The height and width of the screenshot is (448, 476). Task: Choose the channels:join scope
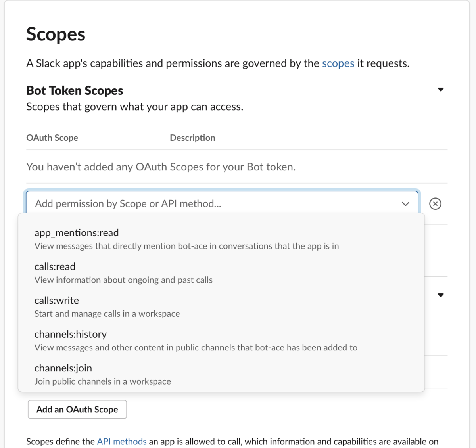pyautogui.click(x=221, y=374)
